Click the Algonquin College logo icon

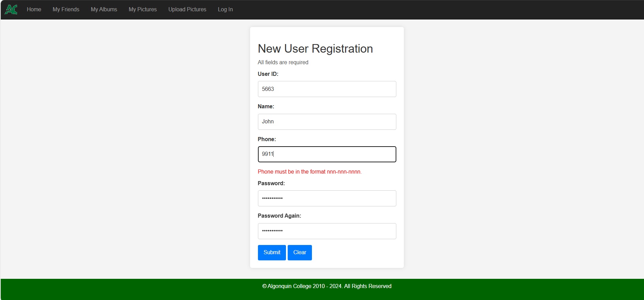tap(11, 10)
